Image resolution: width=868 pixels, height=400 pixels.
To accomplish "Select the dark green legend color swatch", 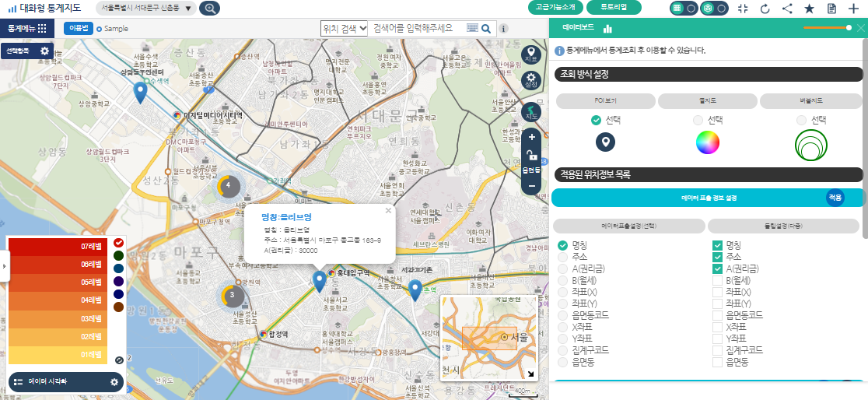I will (118, 255).
